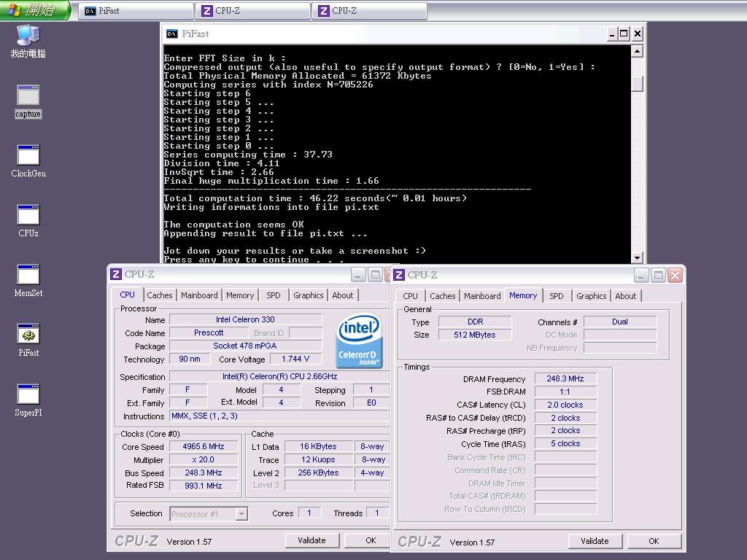The width and height of the screenshot is (747, 560).
Task: Click the Start button on taskbar
Action: tap(36, 10)
